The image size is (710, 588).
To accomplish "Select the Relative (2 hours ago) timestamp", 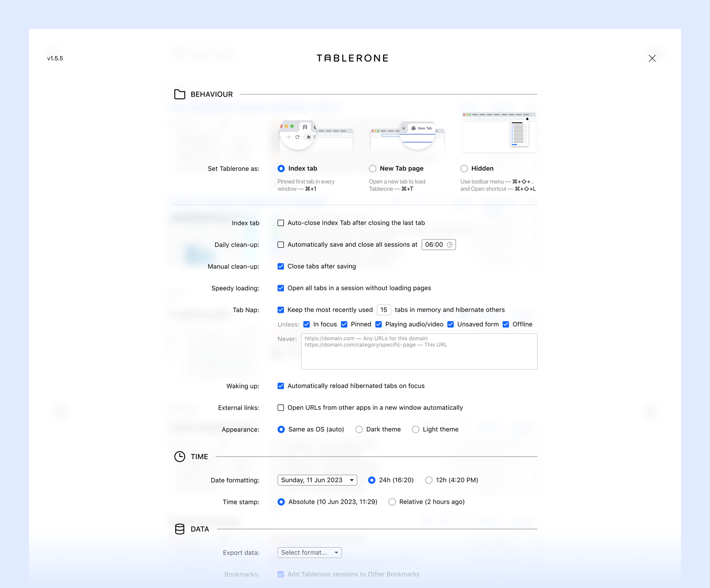I will 392,502.
